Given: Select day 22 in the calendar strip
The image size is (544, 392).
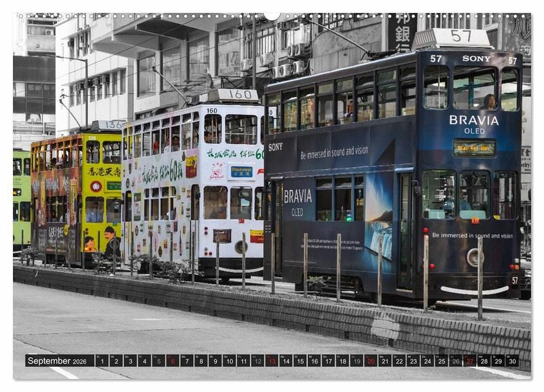Looking at the screenshot, I should tap(399, 361).
